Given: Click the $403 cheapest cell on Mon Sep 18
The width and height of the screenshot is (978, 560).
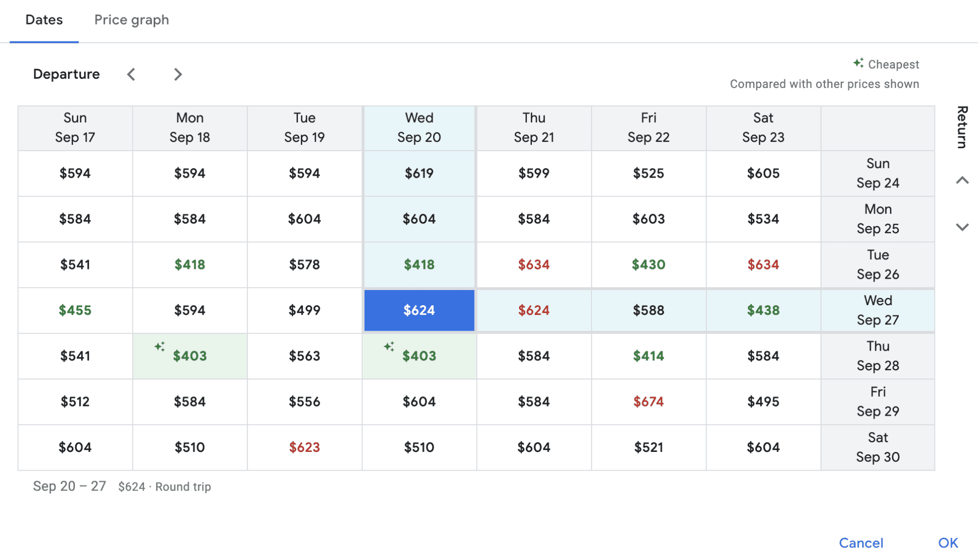Looking at the screenshot, I should click(x=190, y=355).
